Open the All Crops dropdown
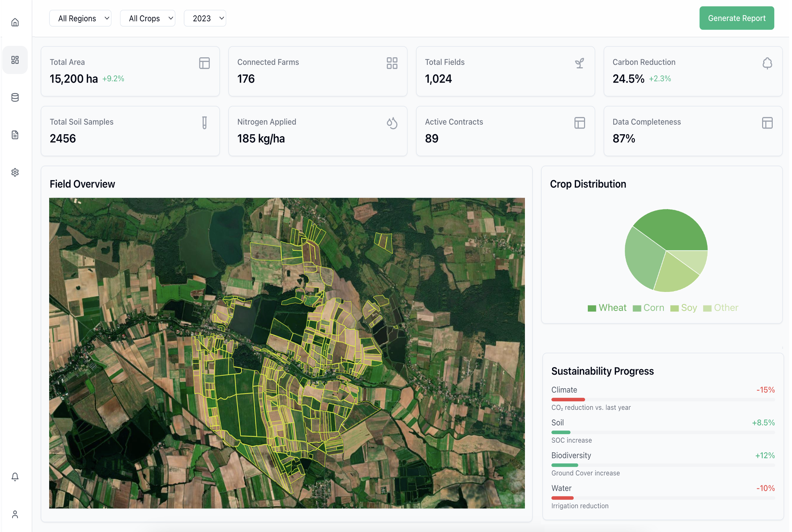 pos(147,18)
